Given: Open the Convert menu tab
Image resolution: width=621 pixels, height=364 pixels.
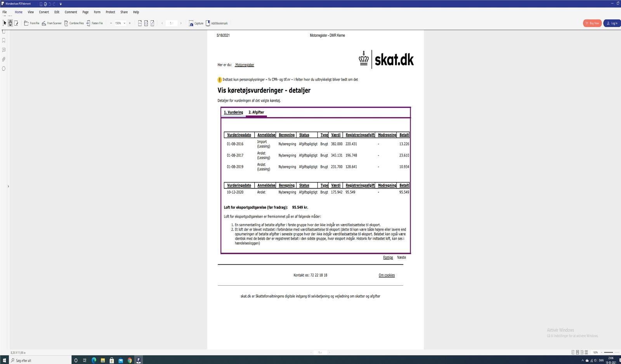Looking at the screenshot, I should [44, 12].
